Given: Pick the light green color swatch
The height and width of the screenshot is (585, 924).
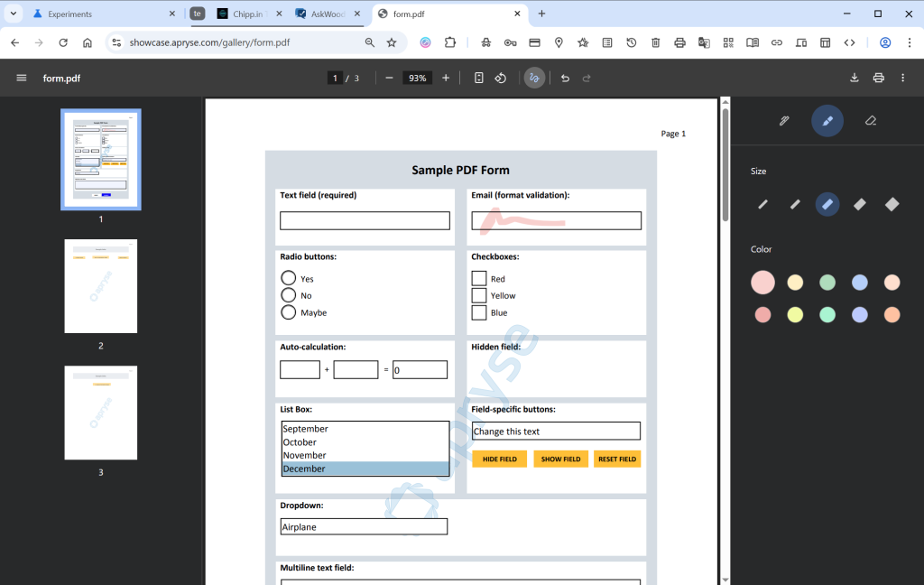Looking at the screenshot, I should pyautogui.click(x=827, y=283).
